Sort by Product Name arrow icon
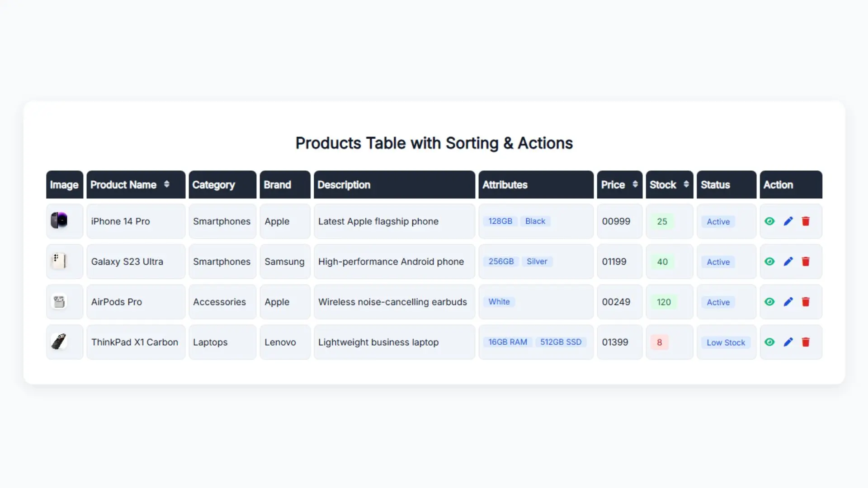 166,184
